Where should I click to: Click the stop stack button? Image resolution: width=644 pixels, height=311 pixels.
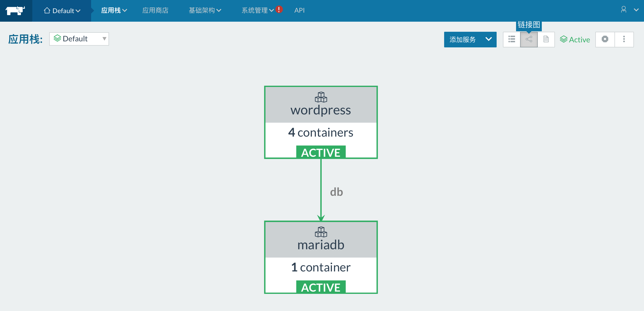point(605,39)
